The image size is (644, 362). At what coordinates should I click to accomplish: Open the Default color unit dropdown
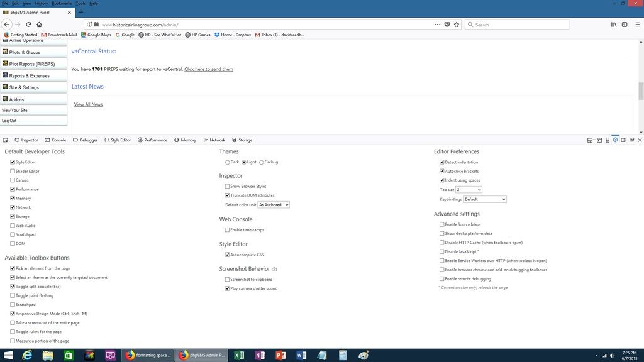(x=274, y=205)
